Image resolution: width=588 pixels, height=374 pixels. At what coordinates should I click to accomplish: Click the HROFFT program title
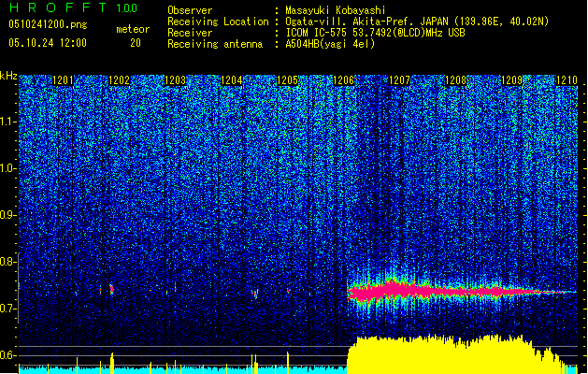(58, 7)
